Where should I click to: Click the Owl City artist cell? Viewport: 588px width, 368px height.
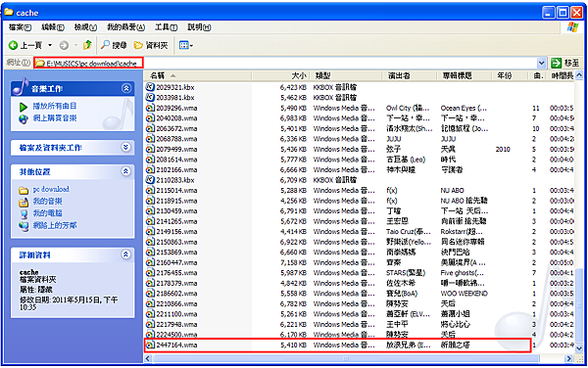click(x=408, y=108)
